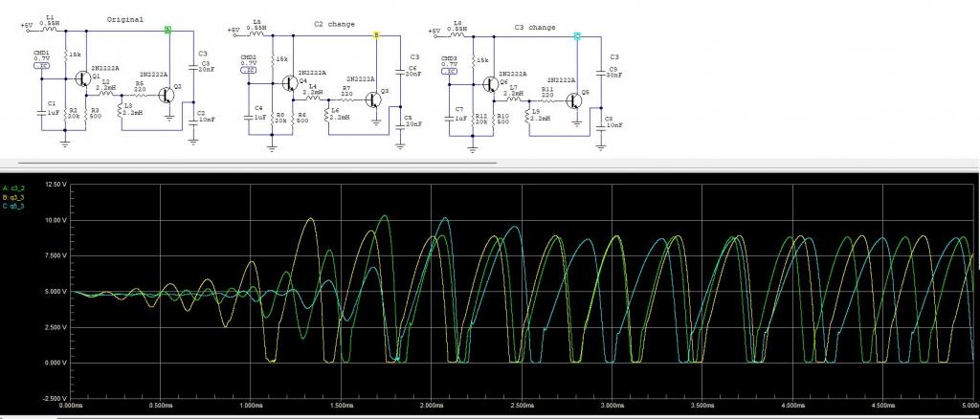Select inductor L4 2.2mH symbol
This screenshot has width=980, height=419.
pyautogui.click(x=313, y=99)
